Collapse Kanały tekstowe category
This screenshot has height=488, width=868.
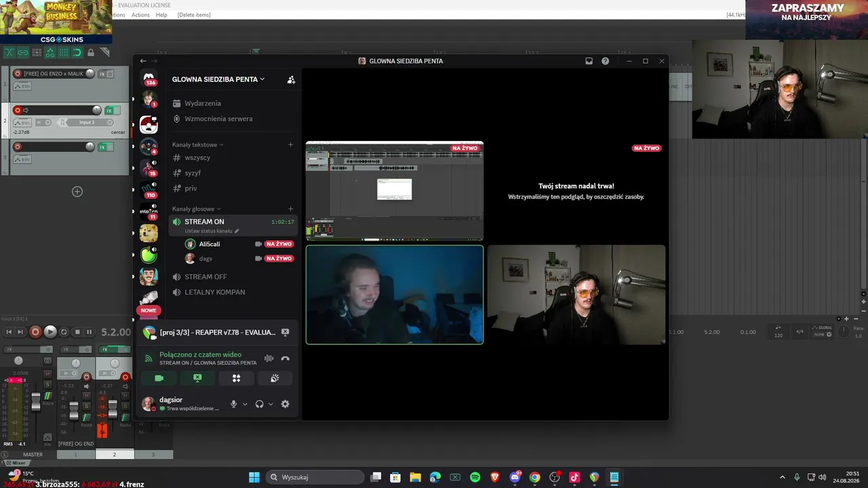197,144
